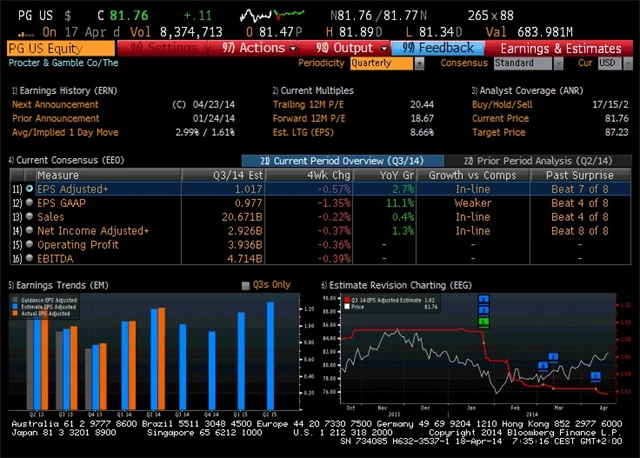Screen dimensions: 640x458
Task: Select the EBITDA row radio icon
Action: click(29, 258)
